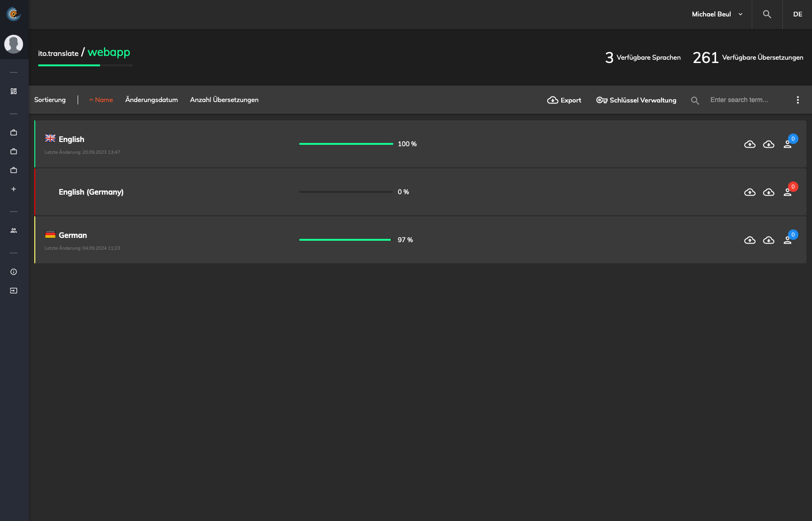Click the Export button
The height and width of the screenshot is (521, 812).
click(564, 100)
